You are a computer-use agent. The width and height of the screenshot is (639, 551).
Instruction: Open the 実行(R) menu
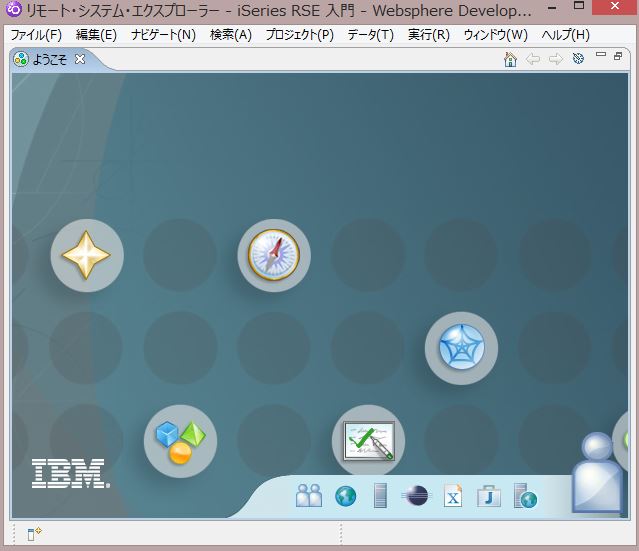click(429, 35)
